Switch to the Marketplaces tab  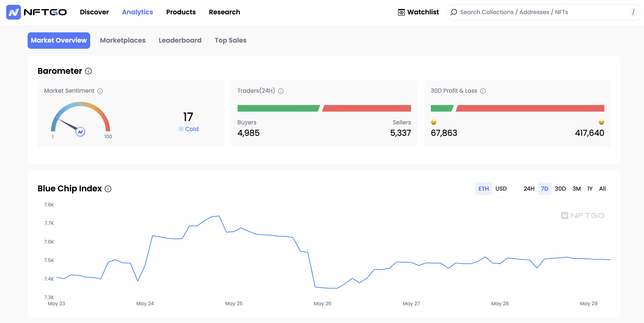tap(123, 40)
